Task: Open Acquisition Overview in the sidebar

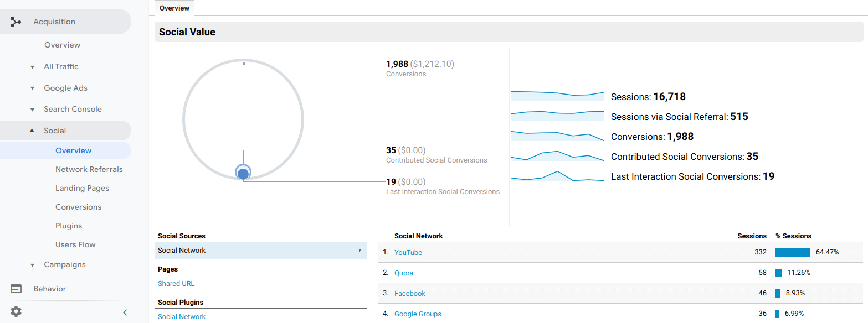Action: point(63,45)
